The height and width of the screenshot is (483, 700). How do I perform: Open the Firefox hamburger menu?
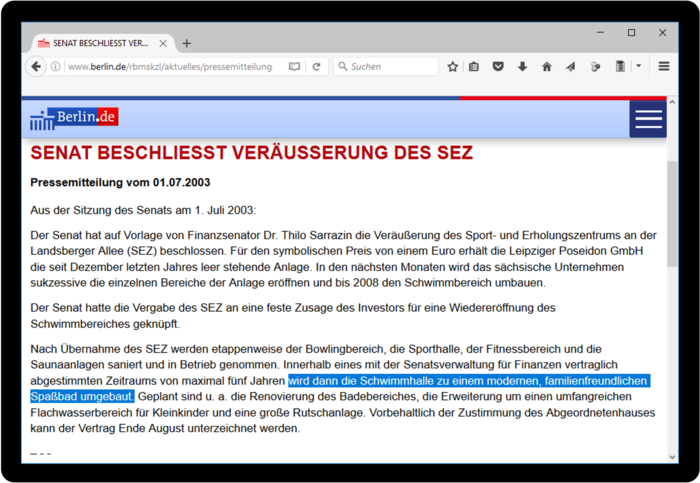point(664,67)
